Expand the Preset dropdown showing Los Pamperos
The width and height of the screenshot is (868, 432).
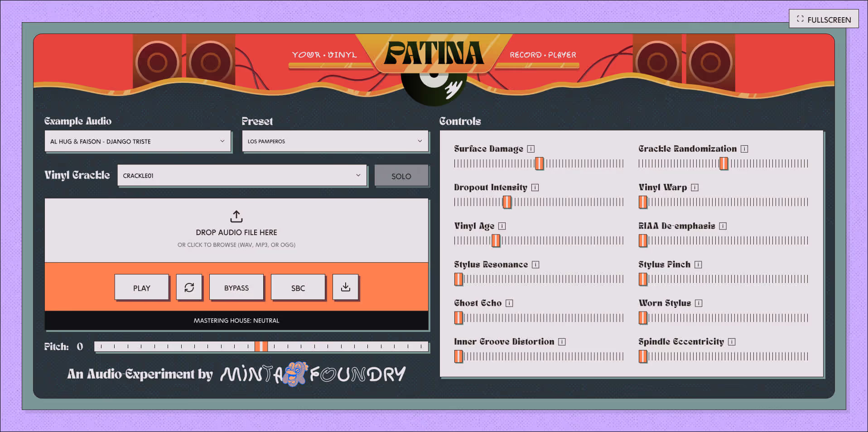pyautogui.click(x=335, y=141)
